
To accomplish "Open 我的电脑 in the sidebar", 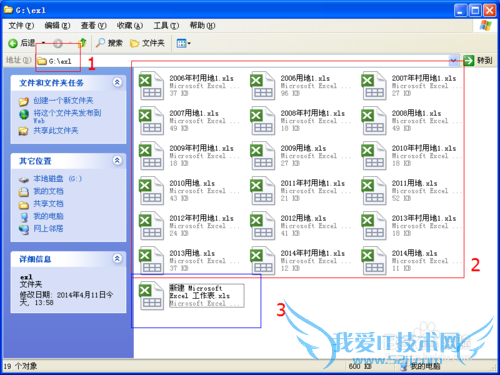I will click(48, 216).
